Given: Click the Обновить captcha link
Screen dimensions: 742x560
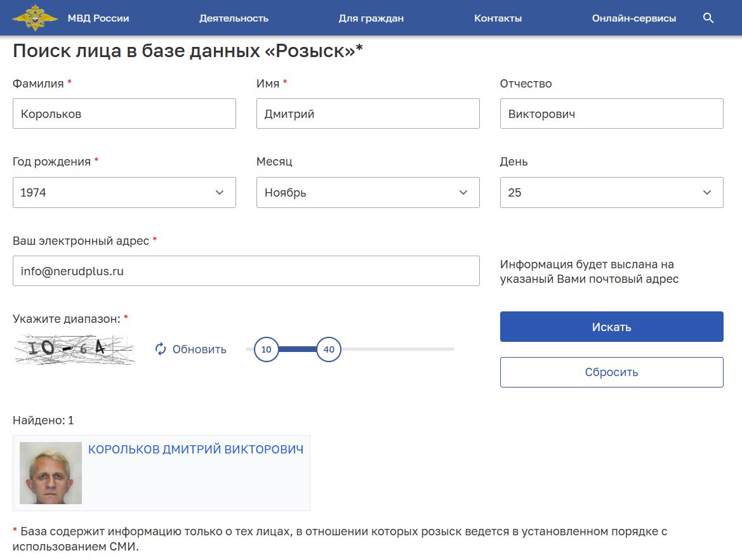Looking at the screenshot, I should pyautogui.click(x=199, y=349).
